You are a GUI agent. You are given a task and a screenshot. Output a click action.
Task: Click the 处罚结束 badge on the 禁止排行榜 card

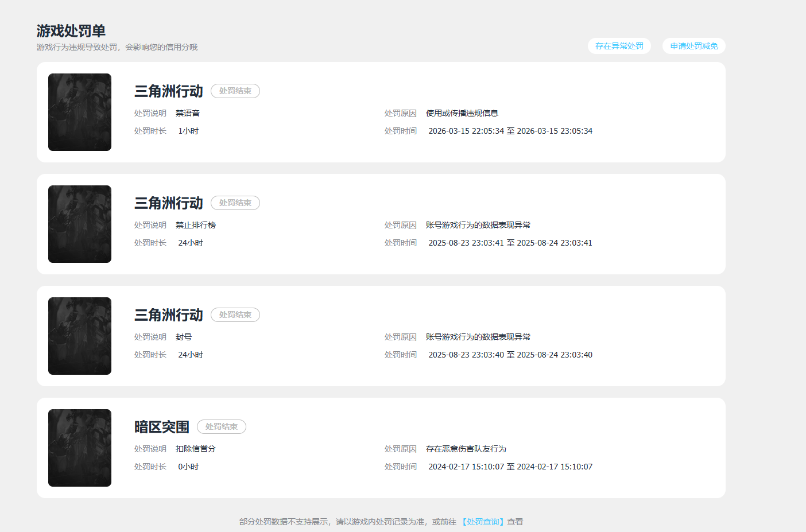click(x=235, y=203)
